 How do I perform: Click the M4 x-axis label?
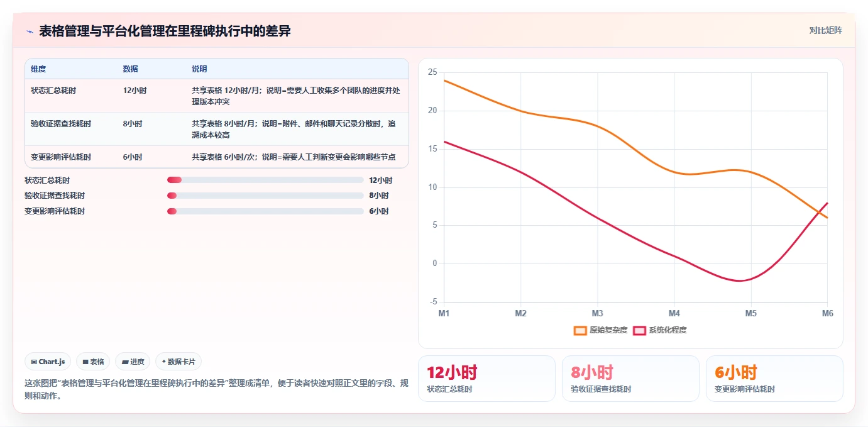click(x=674, y=313)
